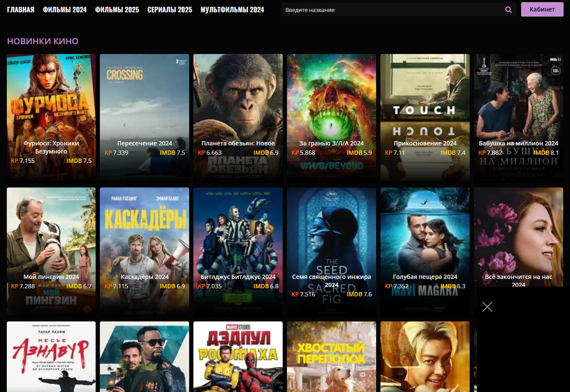This screenshot has width=570, height=392.
Task: Click the title 'Битлджус Битлджус 2024'
Action: tap(238, 277)
